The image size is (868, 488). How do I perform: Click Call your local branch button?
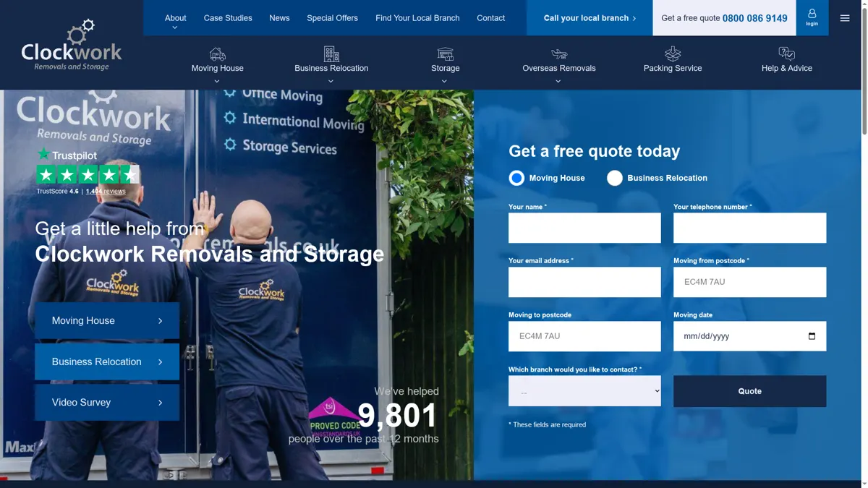pyautogui.click(x=590, y=18)
